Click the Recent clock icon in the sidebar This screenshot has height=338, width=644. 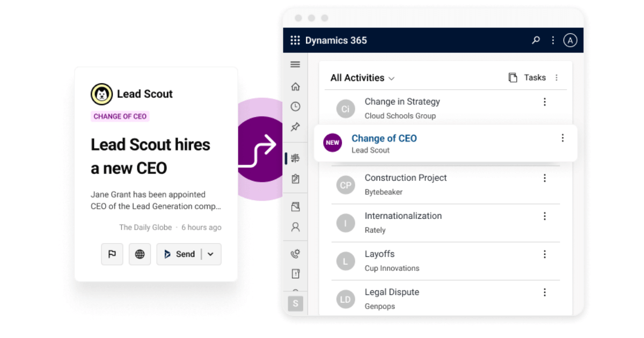(x=295, y=106)
